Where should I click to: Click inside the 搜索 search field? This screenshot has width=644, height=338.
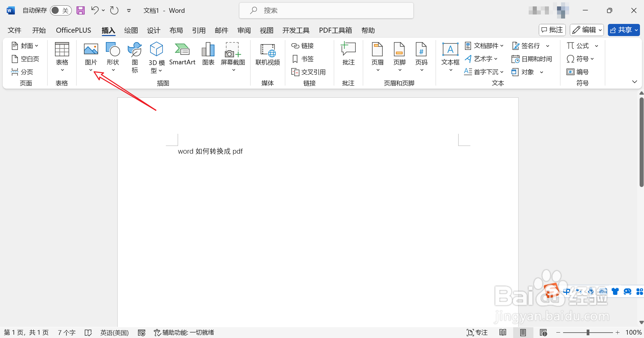pyautogui.click(x=326, y=10)
